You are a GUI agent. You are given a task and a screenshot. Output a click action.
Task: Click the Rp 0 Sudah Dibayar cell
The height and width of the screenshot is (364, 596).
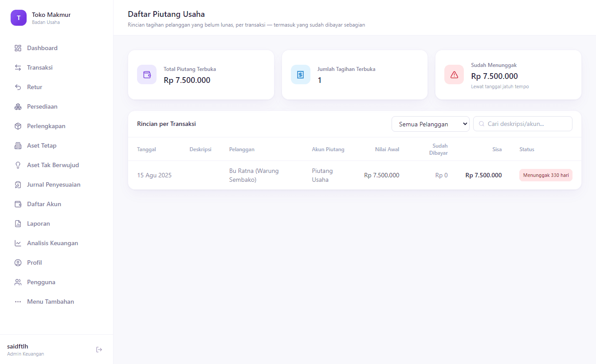(x=441, y=175)
